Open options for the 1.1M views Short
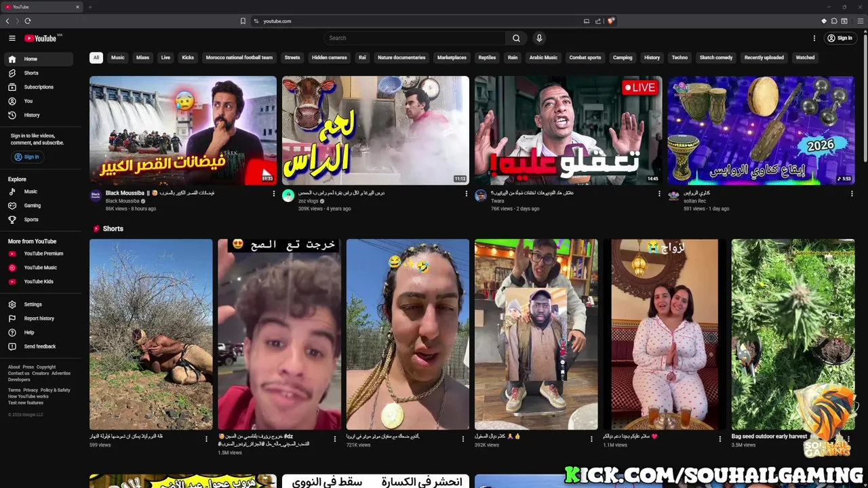 click(x=720, y=439)
